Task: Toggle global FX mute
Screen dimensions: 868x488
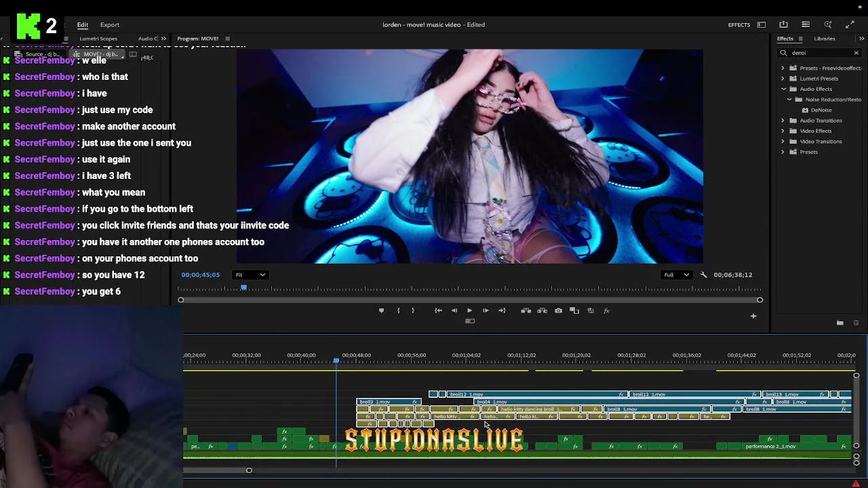Action: [607, 310]
